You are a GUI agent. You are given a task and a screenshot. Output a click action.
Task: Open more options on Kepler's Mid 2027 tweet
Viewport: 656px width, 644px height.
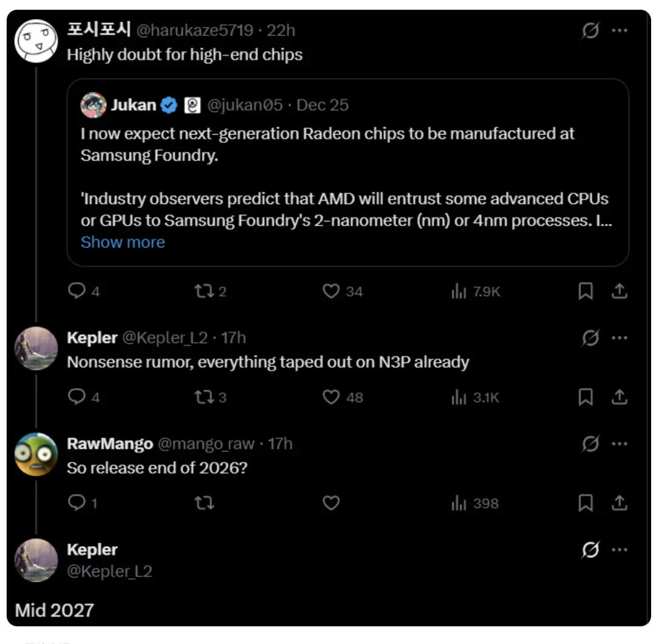[x=619, y=550]
